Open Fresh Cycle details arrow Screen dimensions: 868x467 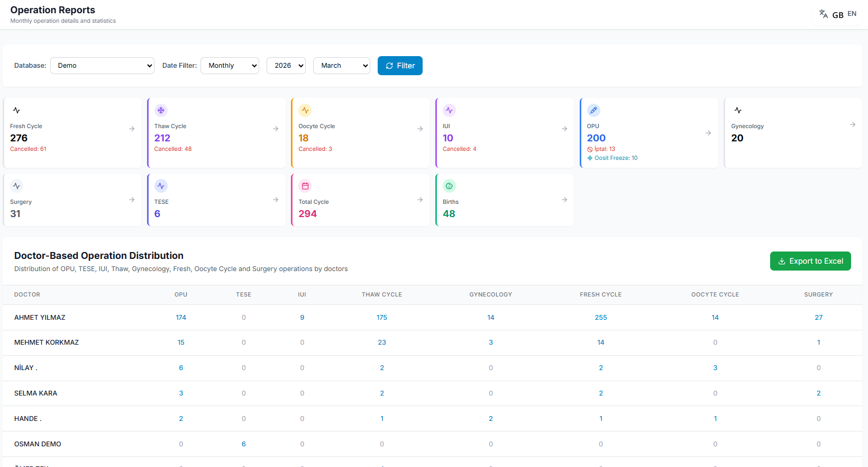[132, 129]
